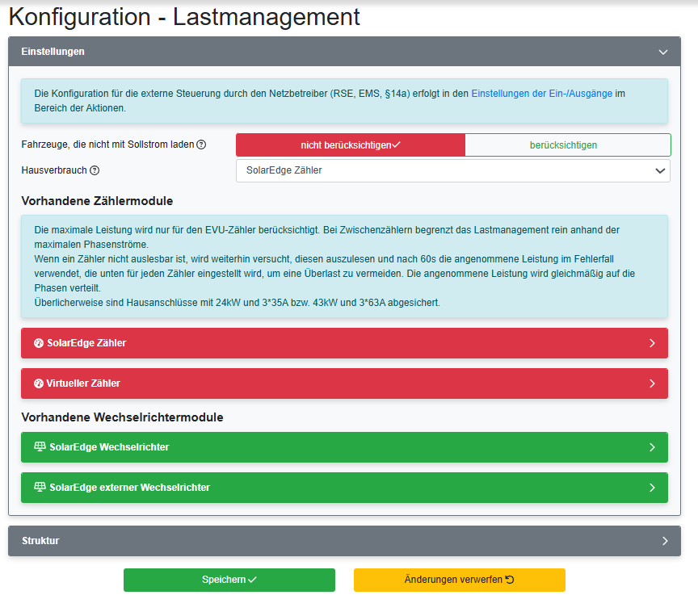Open the Hausverbrauch help tooltip icon
The width and height of the screenshot is (698, 616).
click(94, 170)
